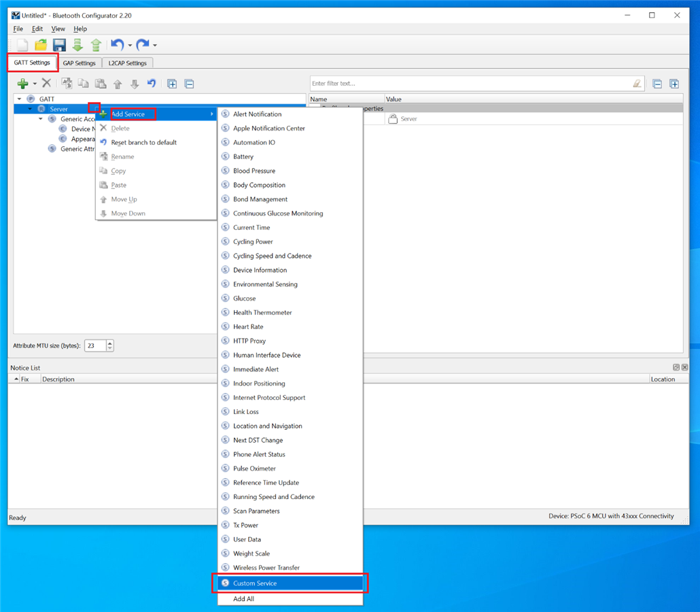Click the New file toolbar icon
This screenshot has width=700, height=612.
(x=22, y=45)
